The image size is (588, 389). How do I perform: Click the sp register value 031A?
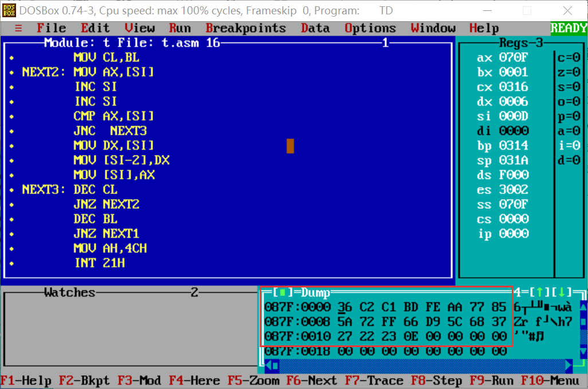coord(513,160)
